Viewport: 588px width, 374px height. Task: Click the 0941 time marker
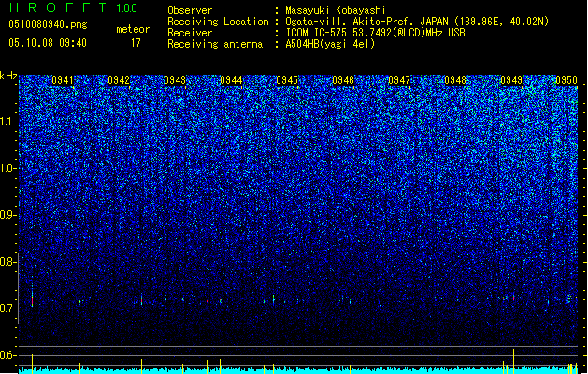pyautogui.click(x=63, y=80)
